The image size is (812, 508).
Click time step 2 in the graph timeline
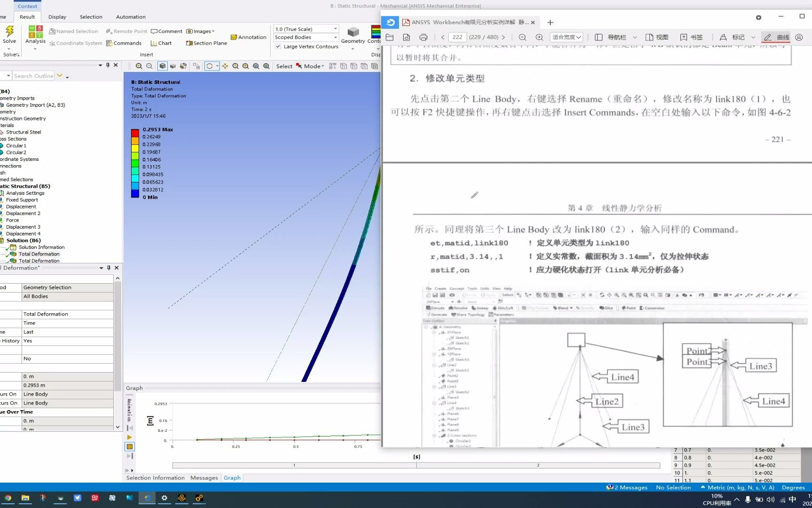pos(538,465)
